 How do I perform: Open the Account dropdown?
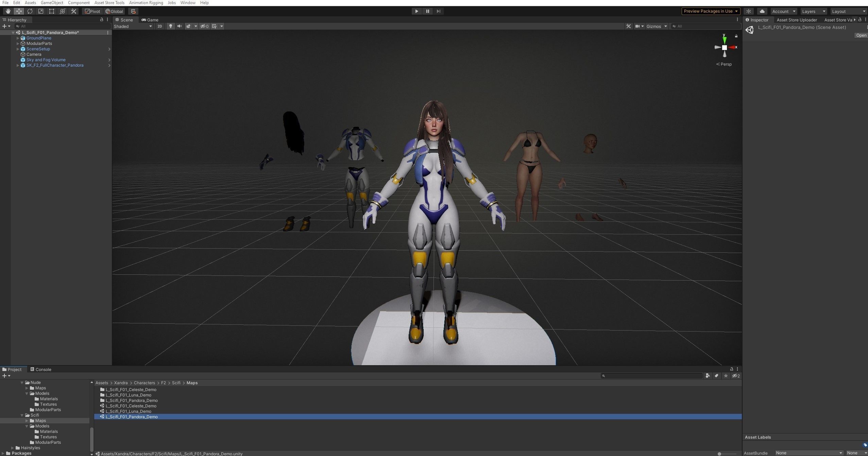[784, 11]
